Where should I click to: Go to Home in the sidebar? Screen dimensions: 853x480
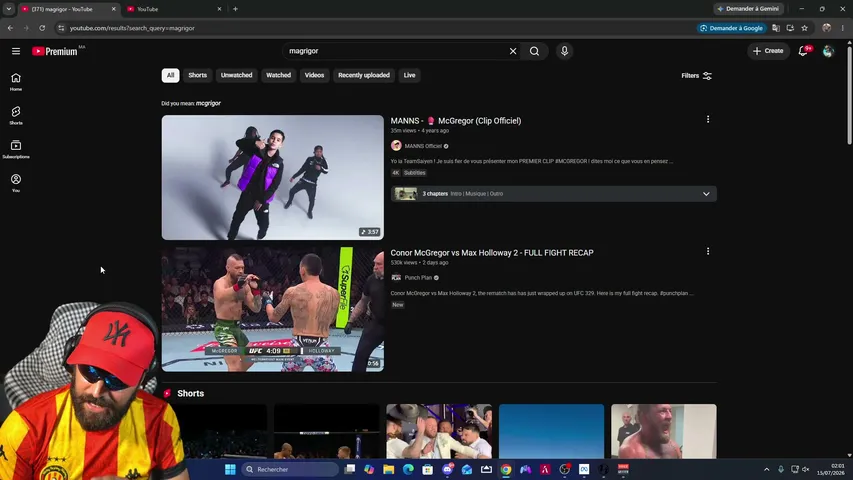[16, 82]
